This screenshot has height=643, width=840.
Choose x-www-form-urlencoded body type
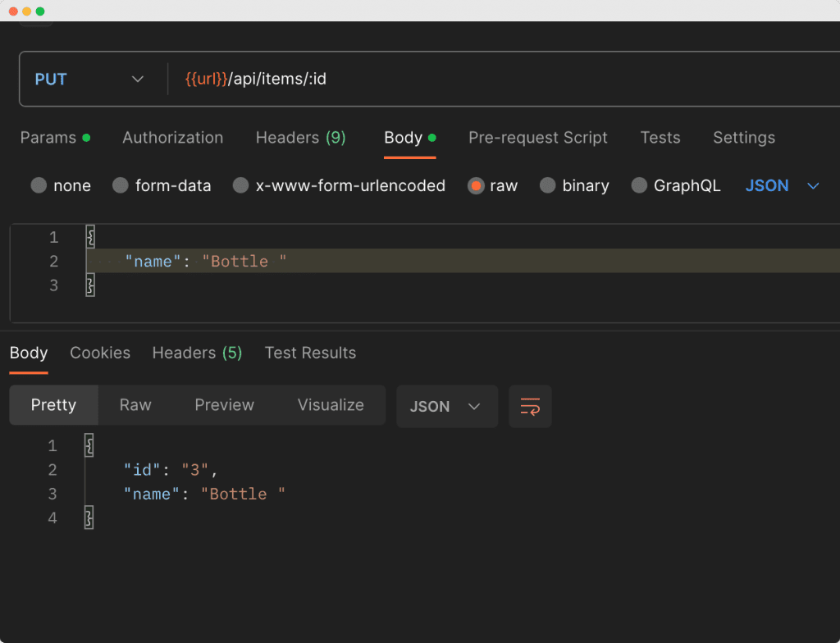[240, 185]
